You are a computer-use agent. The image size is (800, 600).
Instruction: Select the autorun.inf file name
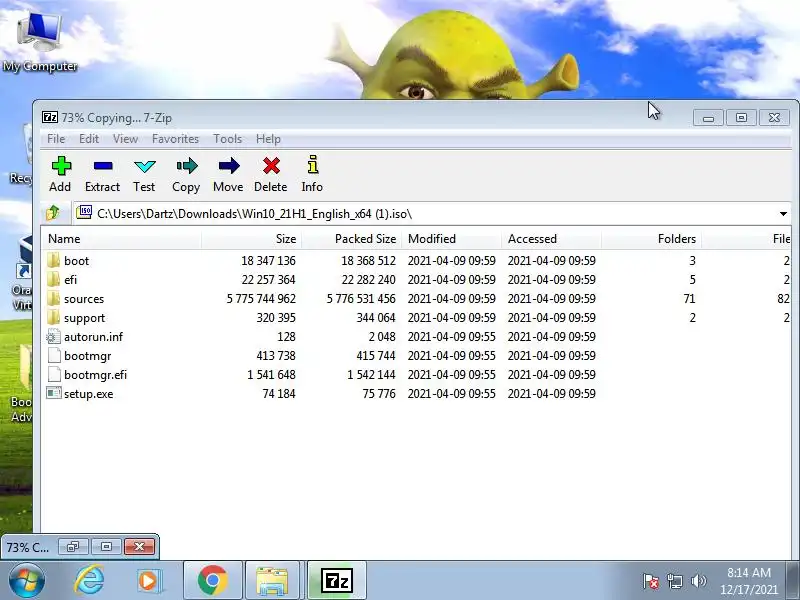93,337
